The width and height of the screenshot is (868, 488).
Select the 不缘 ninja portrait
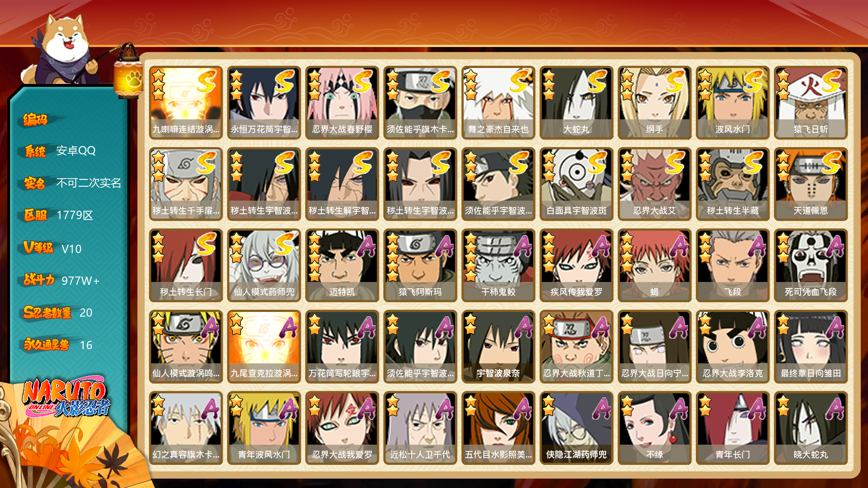[x=654, y=428]
